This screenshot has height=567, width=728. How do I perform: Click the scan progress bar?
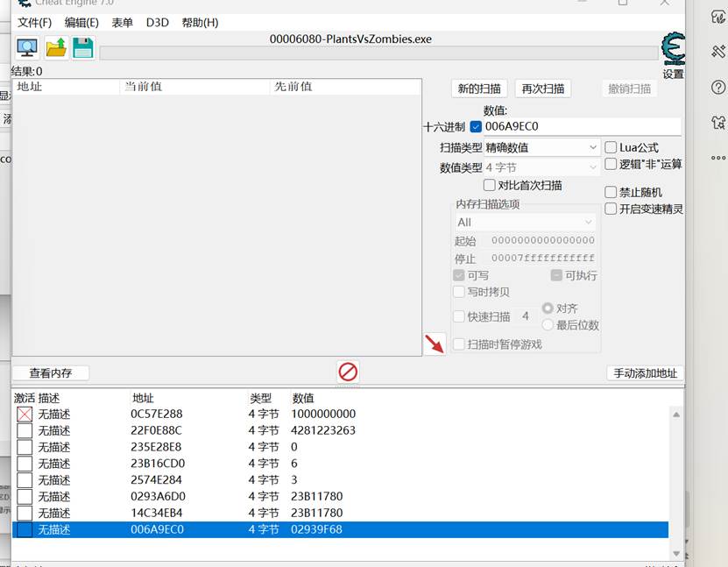point(378,53)
